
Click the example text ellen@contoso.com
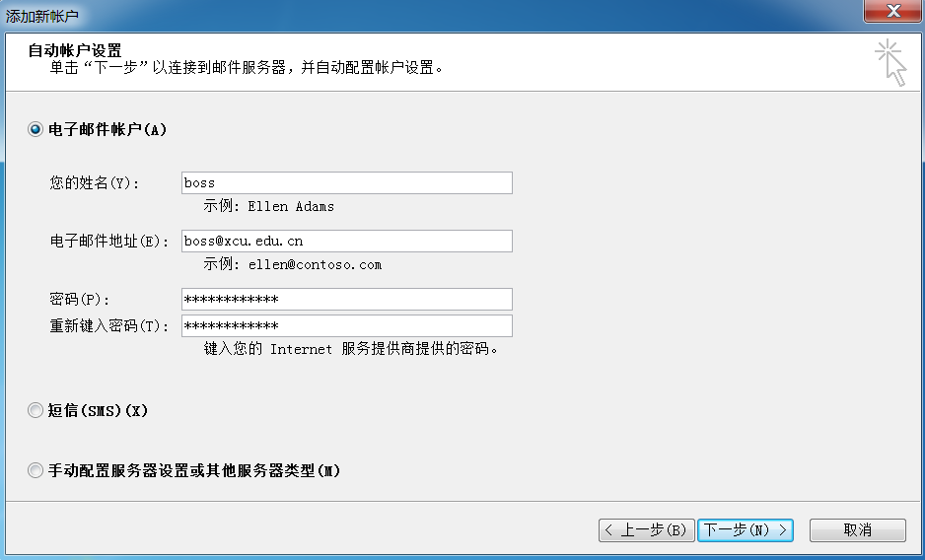(x=315, y=264)
